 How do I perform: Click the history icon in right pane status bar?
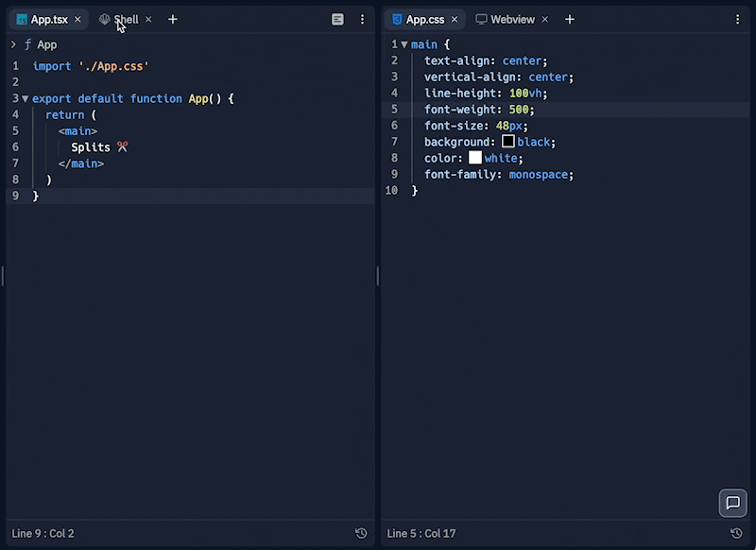(736, 534)
